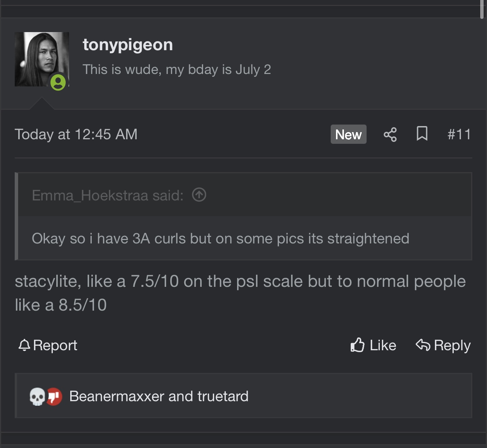Click the bell icon beside Report
Screen dimensions: 487x448
pos(24,345)
